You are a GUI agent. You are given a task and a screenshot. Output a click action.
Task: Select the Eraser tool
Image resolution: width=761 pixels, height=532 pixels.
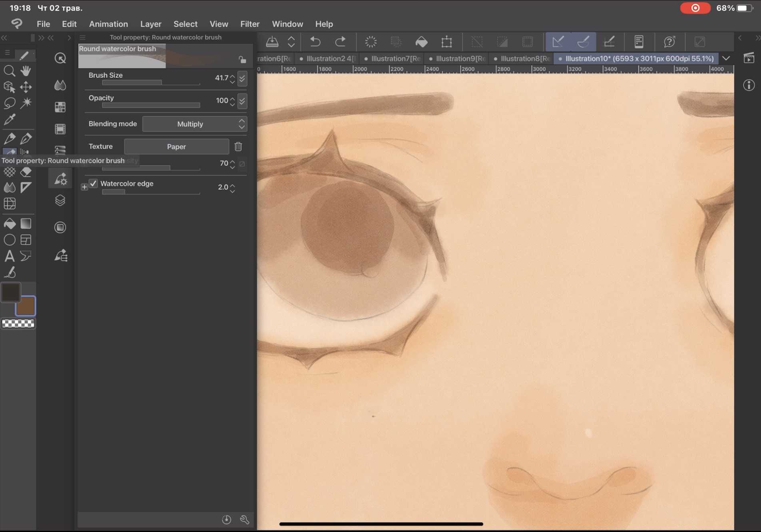click(26, 172)
